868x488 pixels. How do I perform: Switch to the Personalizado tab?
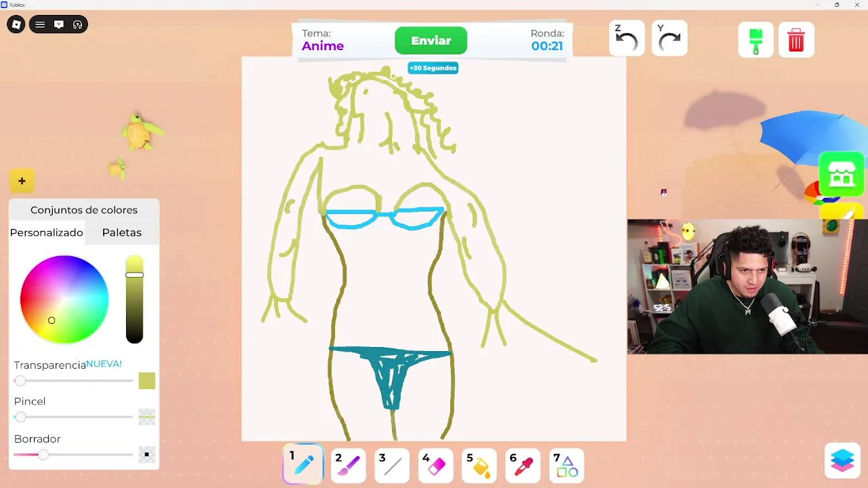coord(46,232)
